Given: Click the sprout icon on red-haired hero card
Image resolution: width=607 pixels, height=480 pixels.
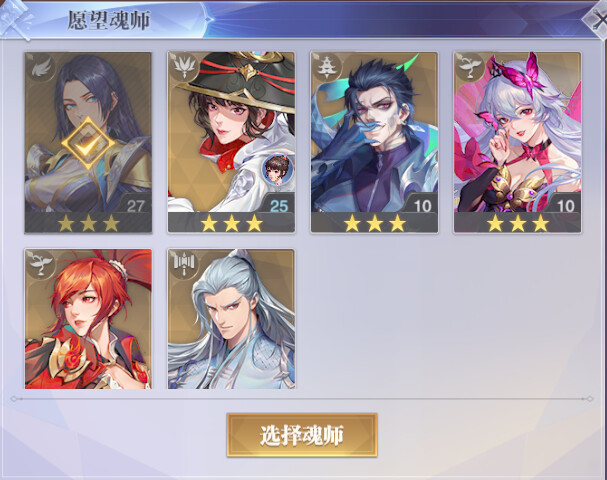Looking at the screenshot, I should [41, 265].
